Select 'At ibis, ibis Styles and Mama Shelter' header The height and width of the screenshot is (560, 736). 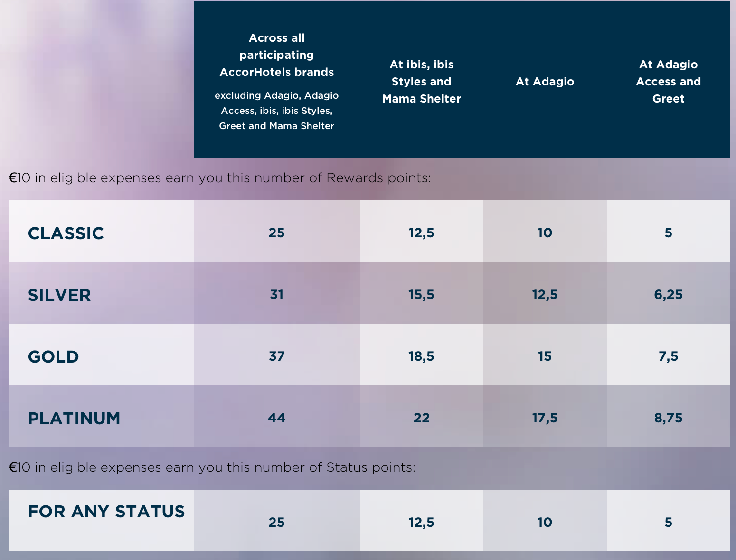tap(422, 82)
